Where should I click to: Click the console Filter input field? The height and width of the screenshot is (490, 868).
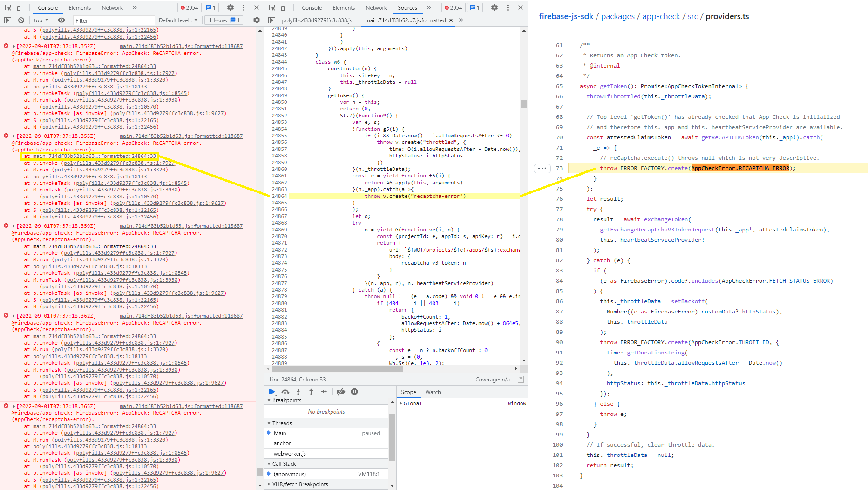pos(114,20)
